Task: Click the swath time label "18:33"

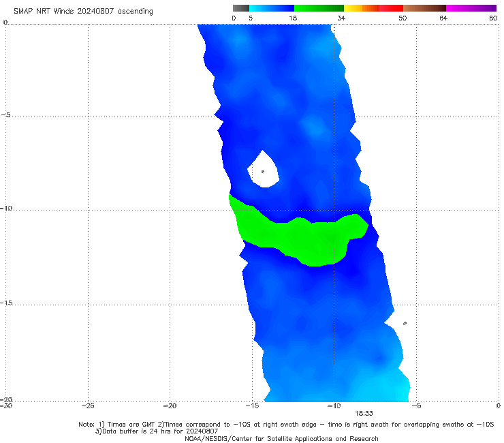Action: point(364,414)
